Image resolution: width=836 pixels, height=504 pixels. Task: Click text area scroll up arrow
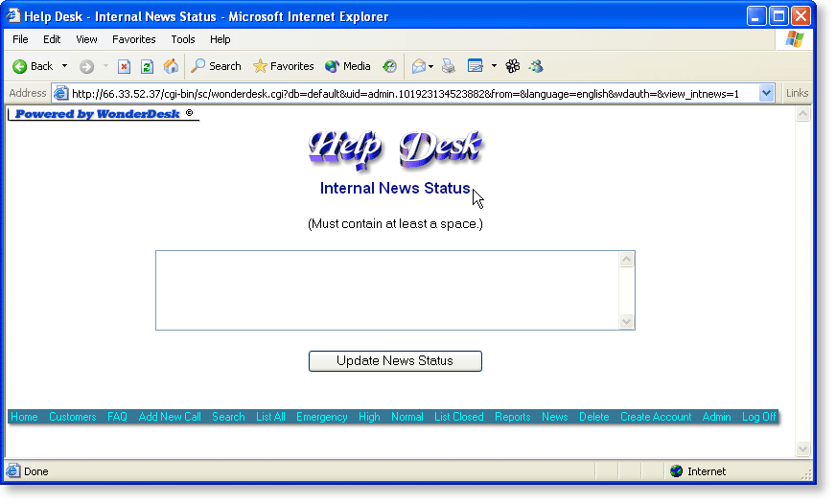click(x=626, y=260)
